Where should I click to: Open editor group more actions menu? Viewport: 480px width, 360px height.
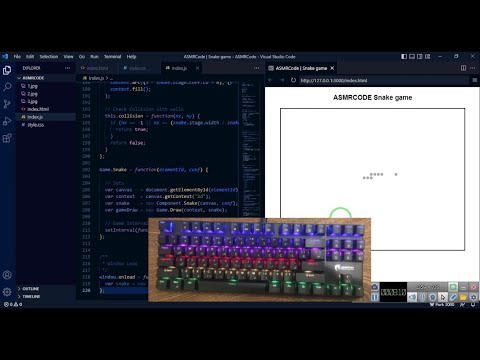click(256, 68)
